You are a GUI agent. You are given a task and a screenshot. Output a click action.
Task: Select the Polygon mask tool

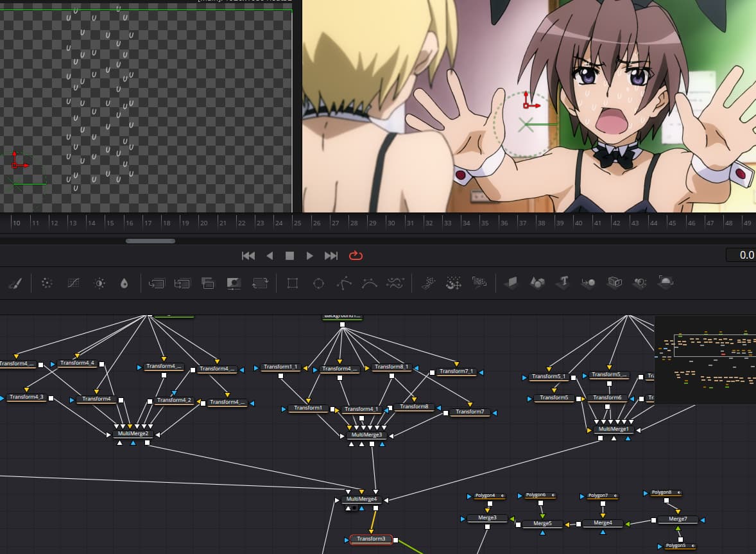pos(345,283)
